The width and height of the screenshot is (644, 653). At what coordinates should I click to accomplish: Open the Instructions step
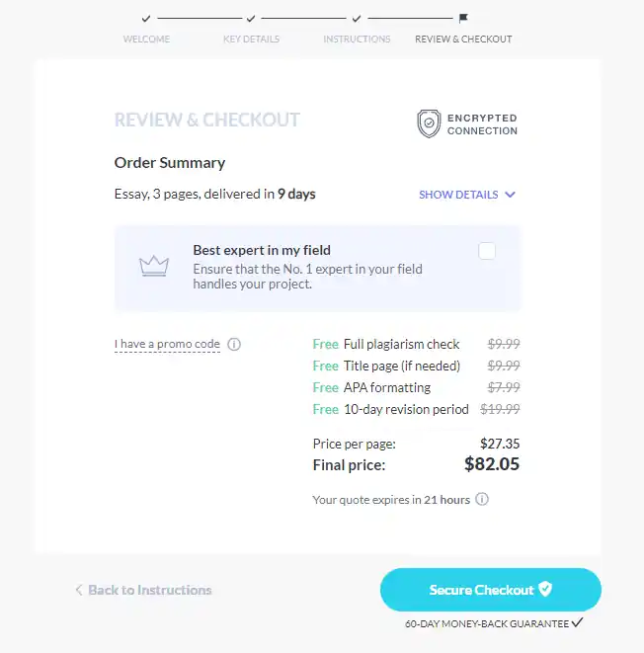click(x=357, y=40)
